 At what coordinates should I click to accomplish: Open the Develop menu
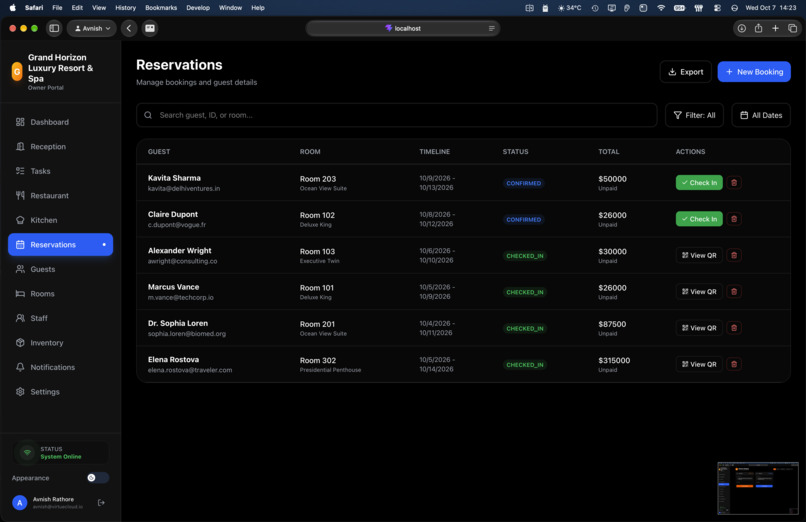(198, 8)
